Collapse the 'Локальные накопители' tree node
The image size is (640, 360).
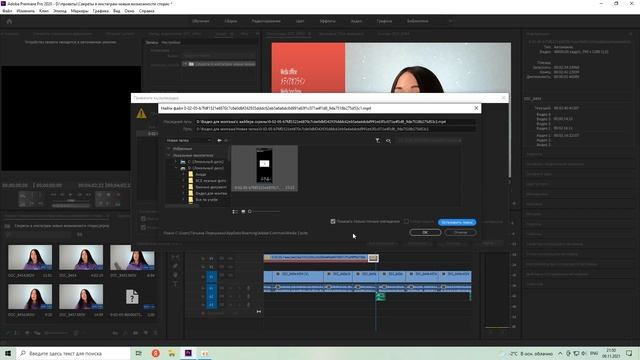[169, 155]
